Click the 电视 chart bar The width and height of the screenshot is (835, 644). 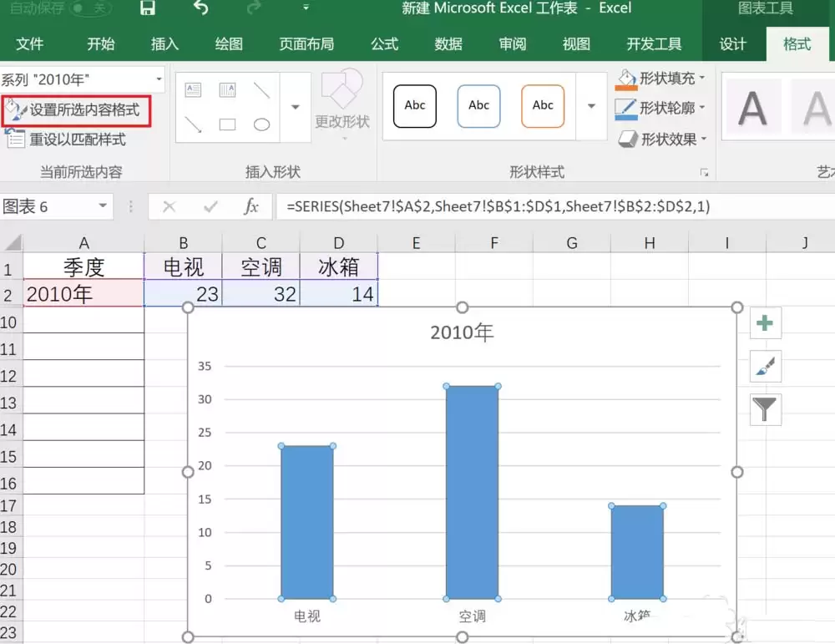pos(307,522)
